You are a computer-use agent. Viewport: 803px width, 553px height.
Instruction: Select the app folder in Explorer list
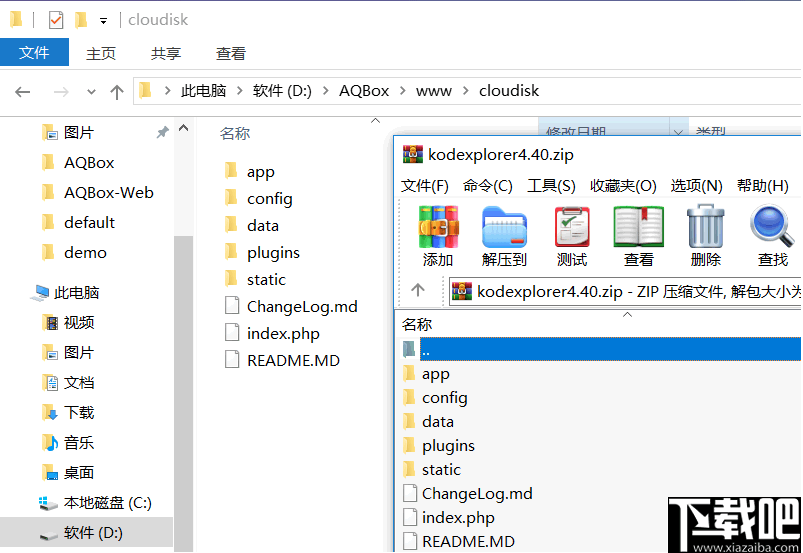[x=260, y=172]
